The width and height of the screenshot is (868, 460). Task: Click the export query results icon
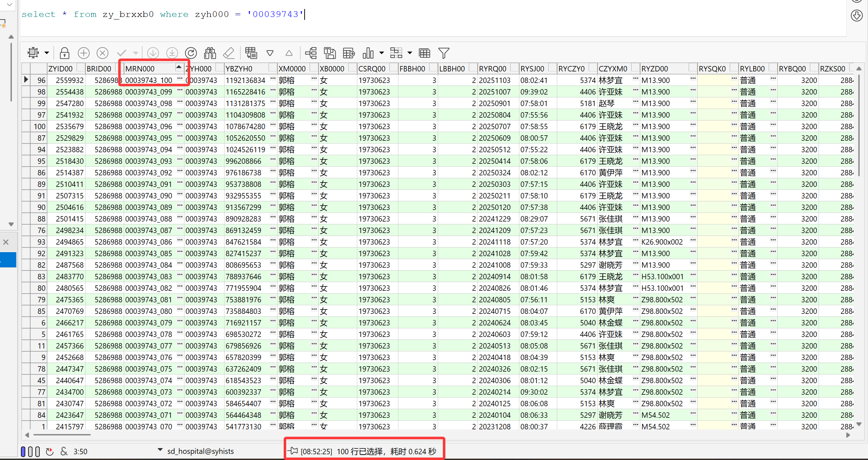coord(349,53)
